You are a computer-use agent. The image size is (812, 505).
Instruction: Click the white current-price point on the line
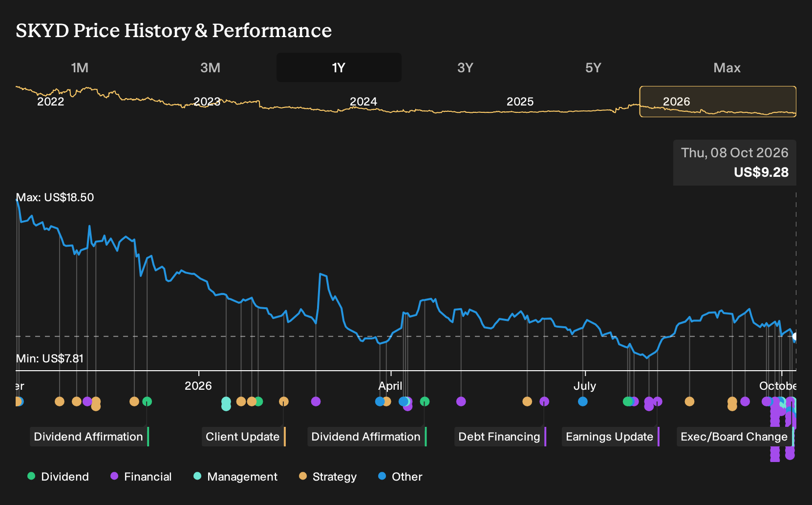pos(795,337)
